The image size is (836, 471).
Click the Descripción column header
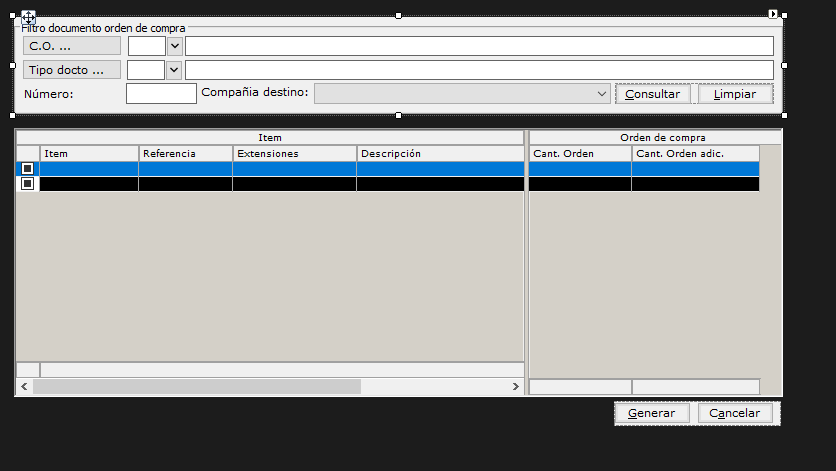(x=440, y=154)
